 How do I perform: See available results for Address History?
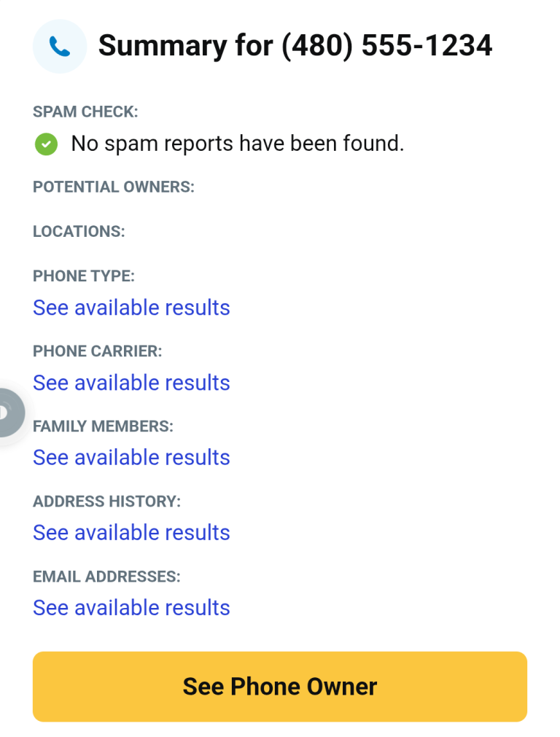coord(131,532)
